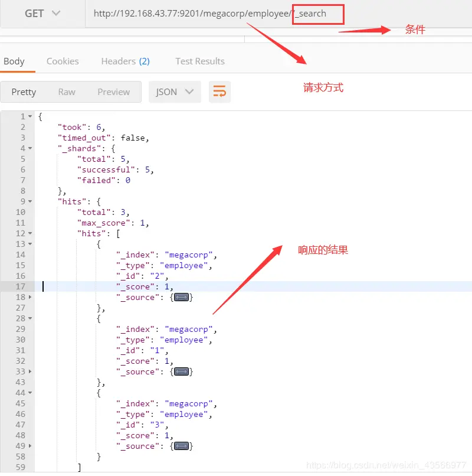Switch to the Body tab
The width and height of the screenshot is (472, 476).
click(14, 61)
